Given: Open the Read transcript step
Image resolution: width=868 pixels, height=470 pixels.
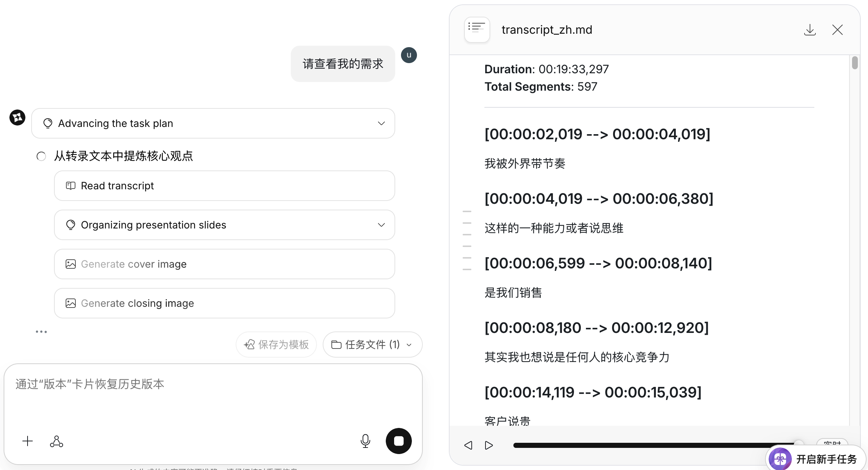Looking at the screenshot, I should click(224, 186).
